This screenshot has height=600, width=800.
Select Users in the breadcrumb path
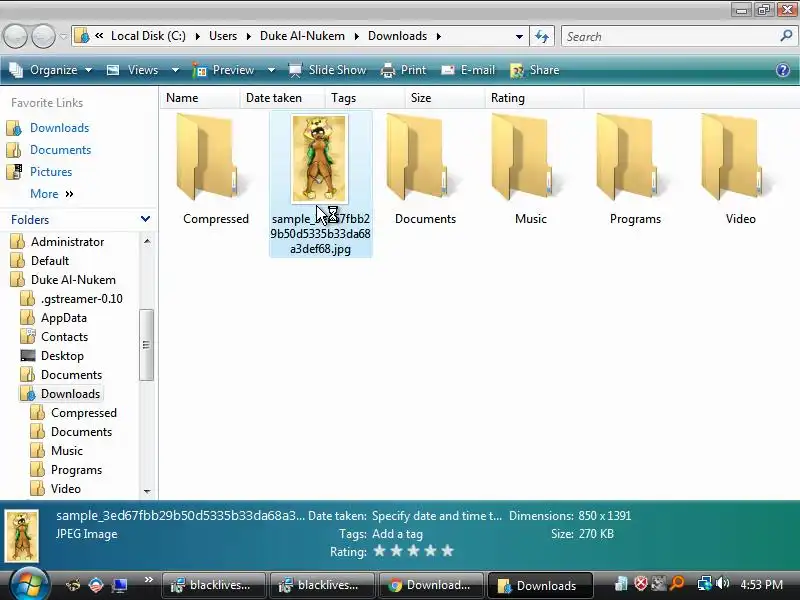223,36
